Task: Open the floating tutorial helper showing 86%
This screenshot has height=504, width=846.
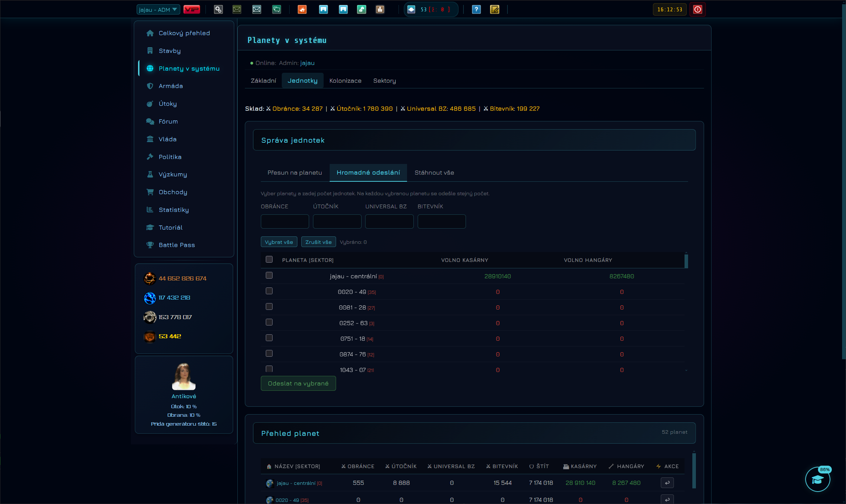Action: tap(818, 480)
